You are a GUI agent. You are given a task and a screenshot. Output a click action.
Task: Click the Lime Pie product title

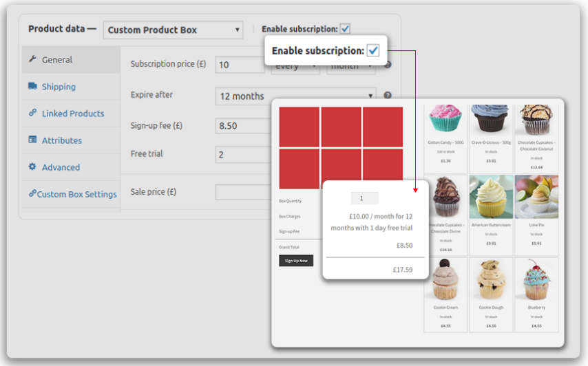tap(536, 225)
